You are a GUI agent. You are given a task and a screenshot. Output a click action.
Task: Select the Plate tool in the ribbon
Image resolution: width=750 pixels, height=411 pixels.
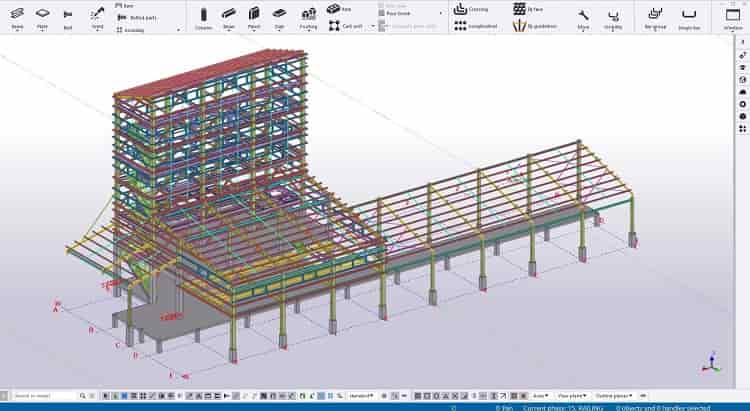[42, 17]
